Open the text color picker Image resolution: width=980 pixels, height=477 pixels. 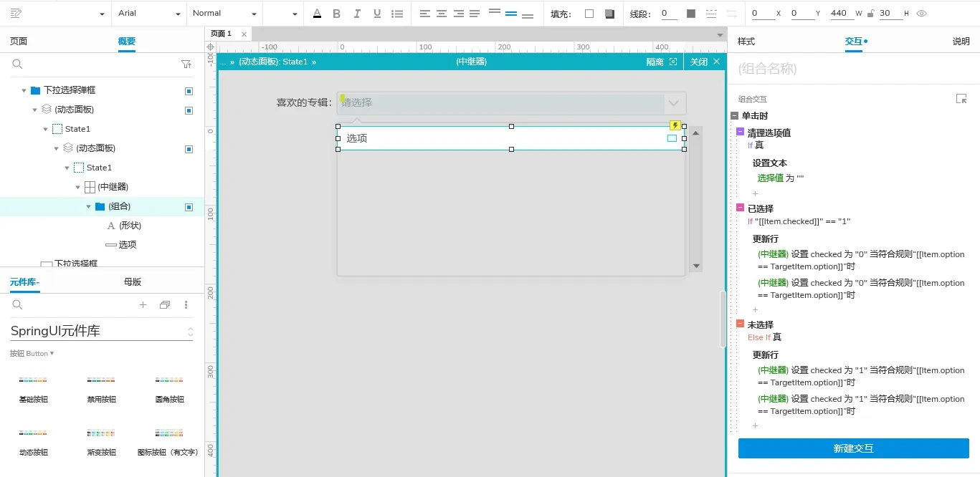click(x=318, y=14)
